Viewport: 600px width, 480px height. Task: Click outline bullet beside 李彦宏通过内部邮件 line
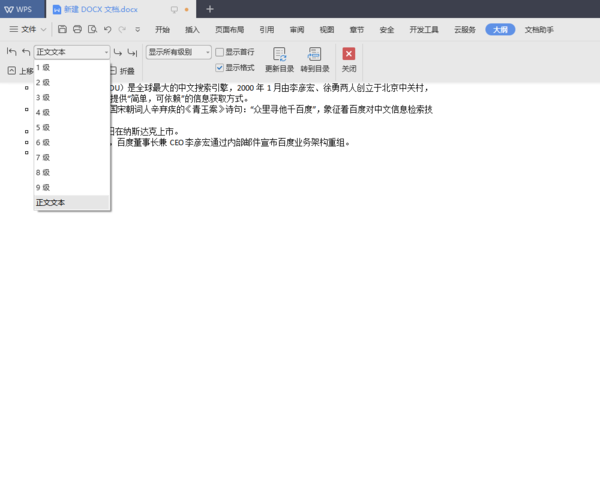pos(26,142)
